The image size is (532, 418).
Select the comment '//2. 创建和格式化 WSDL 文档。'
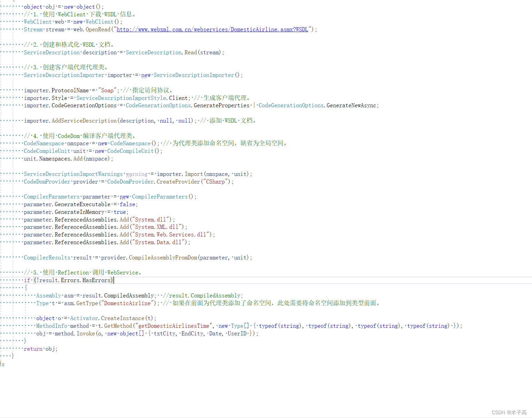click(69, 45)
